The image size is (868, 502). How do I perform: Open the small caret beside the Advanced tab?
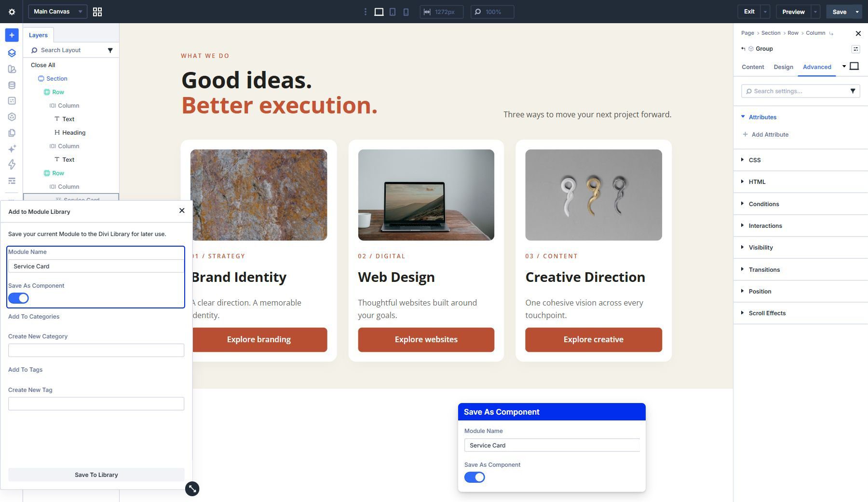coord(844,66)
